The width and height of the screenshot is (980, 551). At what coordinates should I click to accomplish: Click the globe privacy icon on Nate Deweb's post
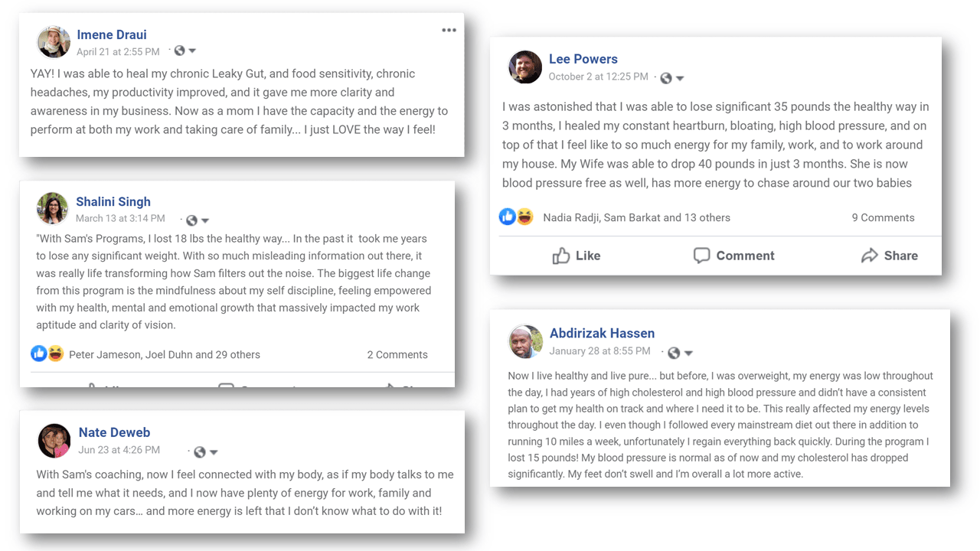coord(200,452)
